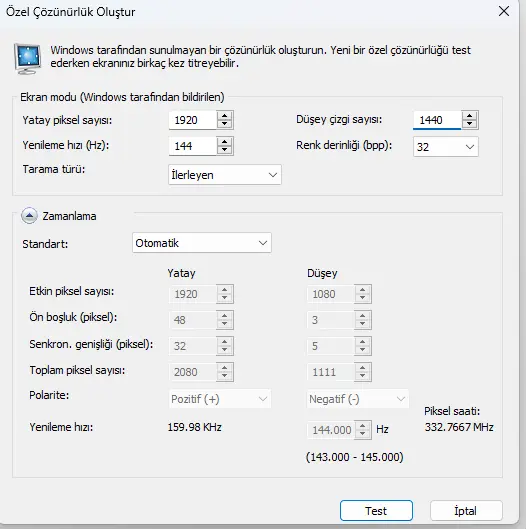Increase Yatay Senkron. genişliği up arrow
526x529 pixels.
(x=224, y=342)
